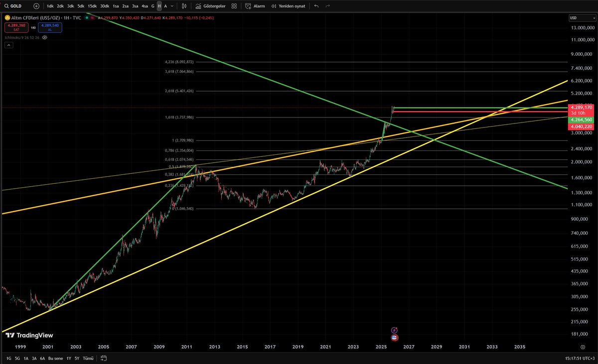Image resolution: width=598 pixels, height=364 pixels.
Task: Set date range to 5Y
Action: click(76, 358)
